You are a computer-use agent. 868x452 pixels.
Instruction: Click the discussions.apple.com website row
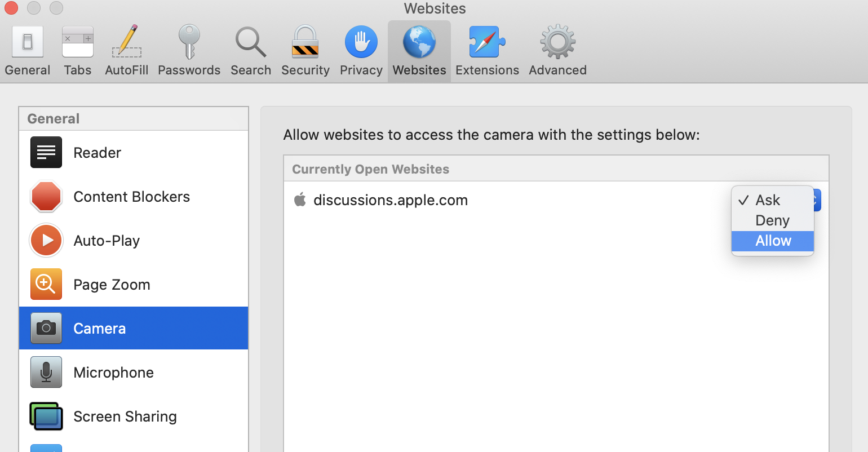click(556, 200)
